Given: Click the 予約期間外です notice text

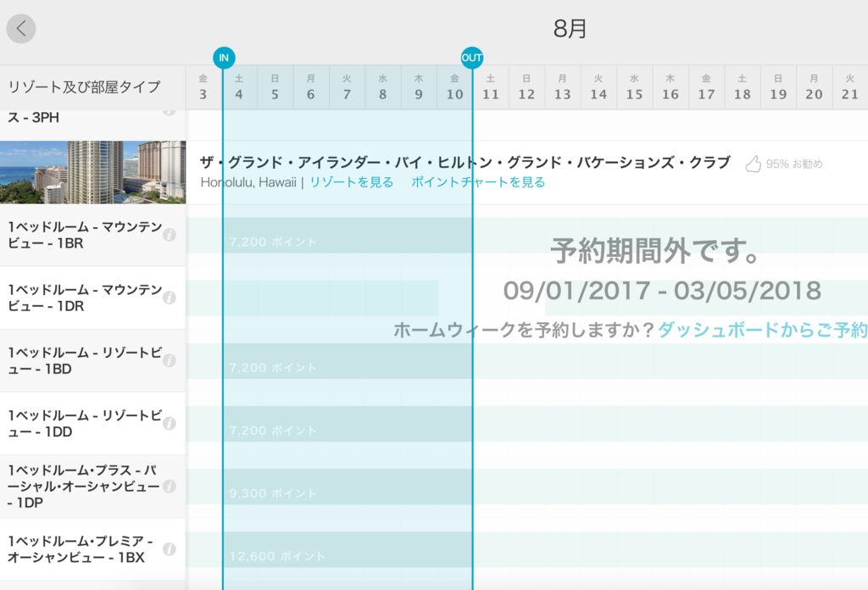Looking at the screenshot, I should [655, 250].
